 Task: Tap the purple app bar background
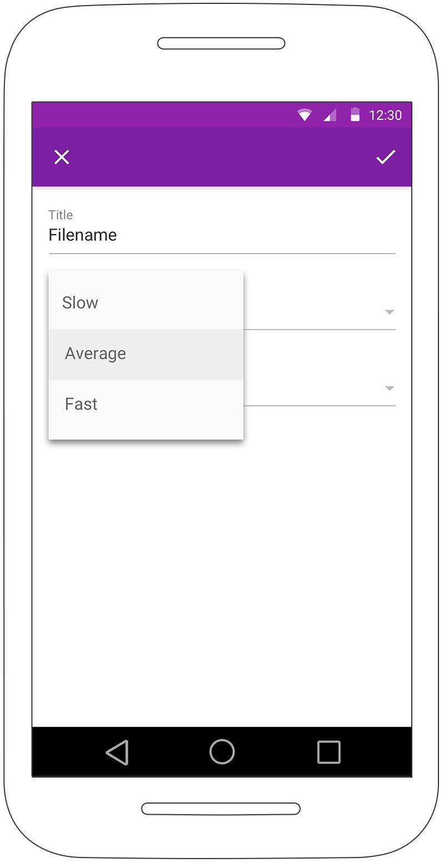click(x=222, y=157)
